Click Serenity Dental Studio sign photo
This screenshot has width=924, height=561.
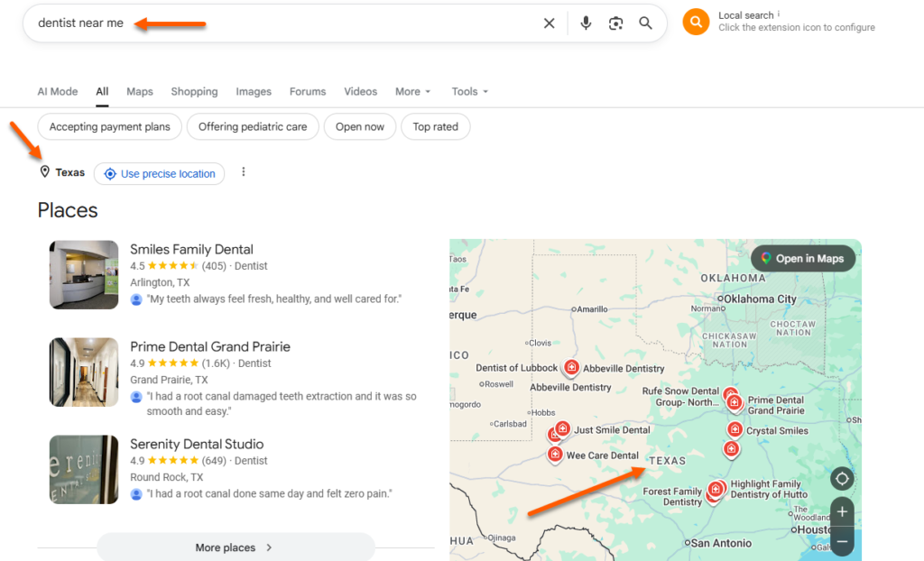84,469
